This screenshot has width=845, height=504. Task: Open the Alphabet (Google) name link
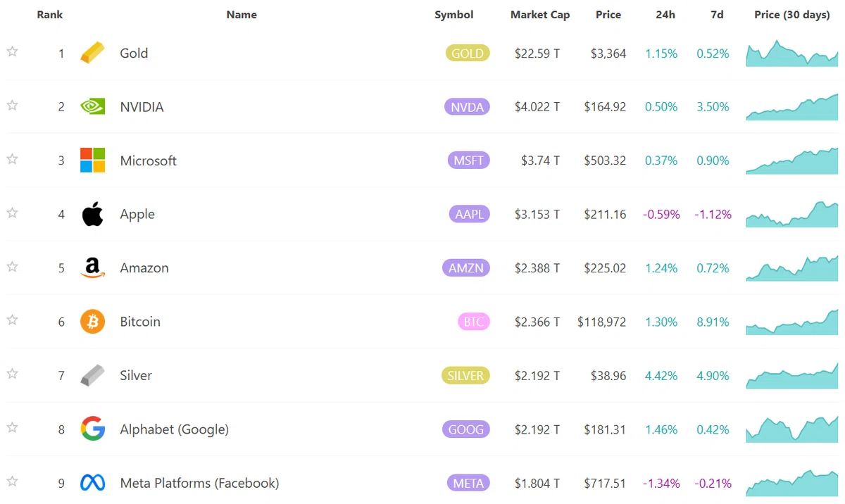click(x=174, y=429)
